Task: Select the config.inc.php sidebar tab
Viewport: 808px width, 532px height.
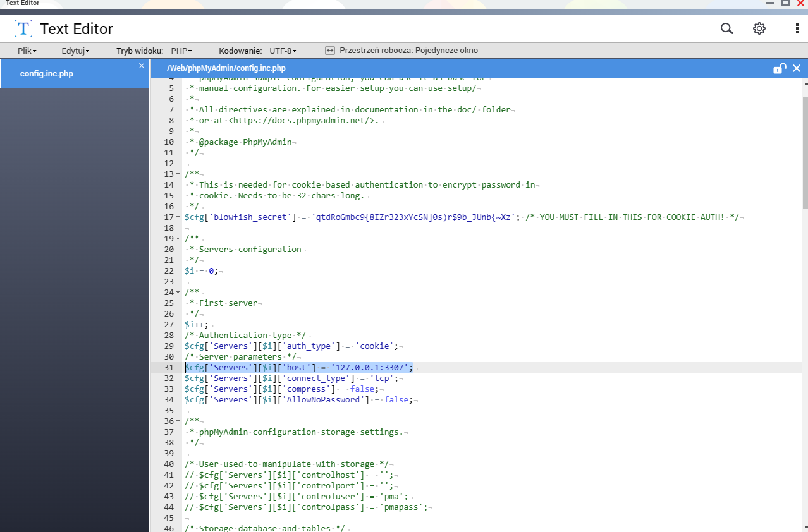Action: click(75, 74)
